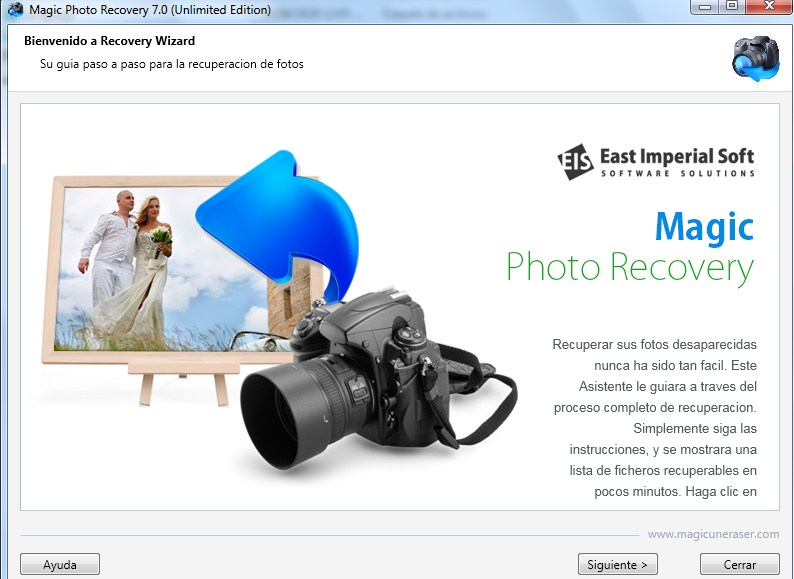
Task: Click the green 'Photo Recovery' text
Action: tap(630, 268)
